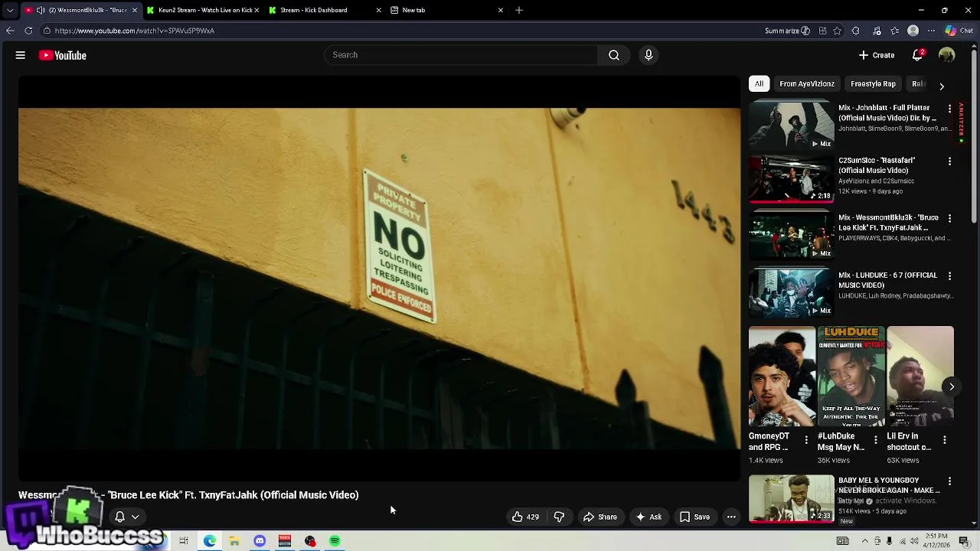Screen dimensions: 980x551
Task: Open a new browser tab plus
Action: 519,10
